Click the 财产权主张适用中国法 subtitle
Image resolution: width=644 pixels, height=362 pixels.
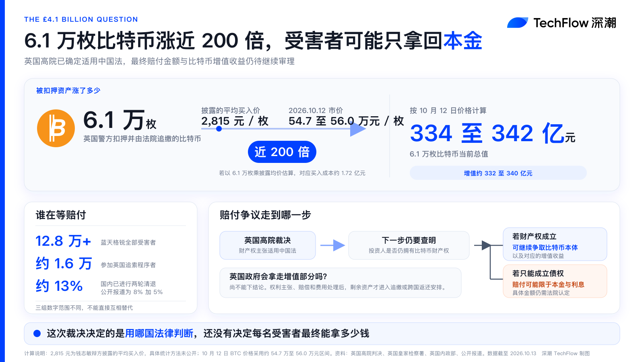(268, 251)
